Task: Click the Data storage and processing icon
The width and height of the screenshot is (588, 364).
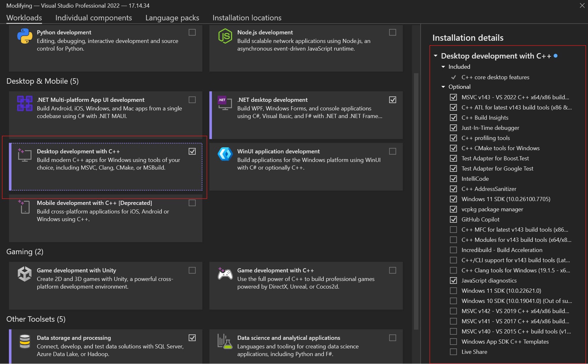Action: click(25, 341)
